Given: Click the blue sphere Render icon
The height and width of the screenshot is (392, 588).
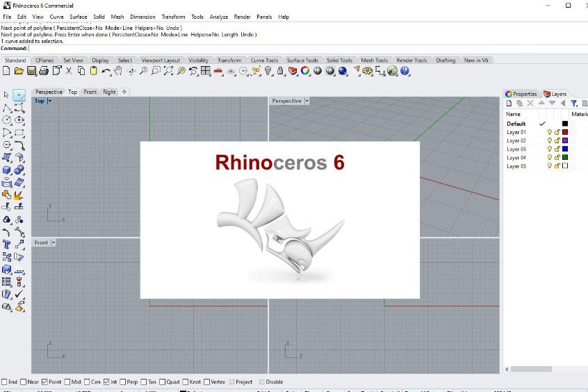Looking at the screenshot, I should point(343,71).
